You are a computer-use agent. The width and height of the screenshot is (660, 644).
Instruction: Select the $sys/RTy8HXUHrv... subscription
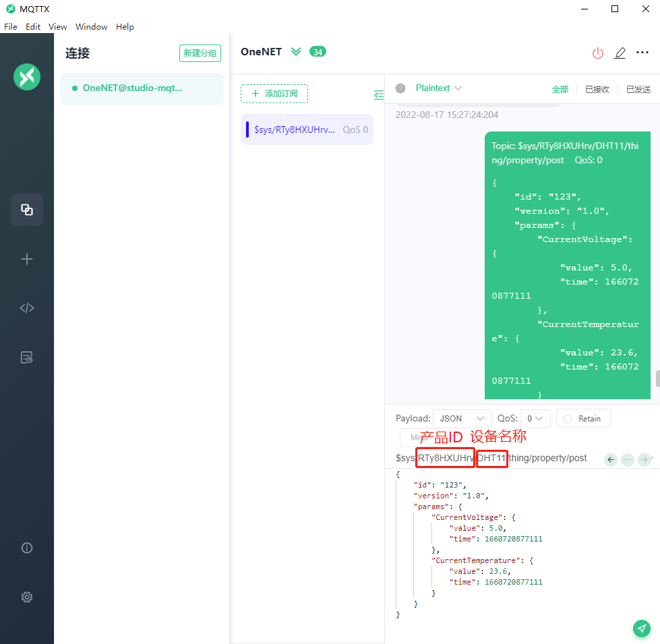307,129
